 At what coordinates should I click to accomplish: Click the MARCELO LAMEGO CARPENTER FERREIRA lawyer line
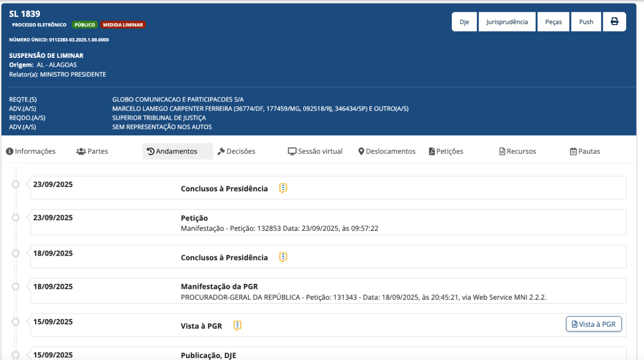click(260, 109)
